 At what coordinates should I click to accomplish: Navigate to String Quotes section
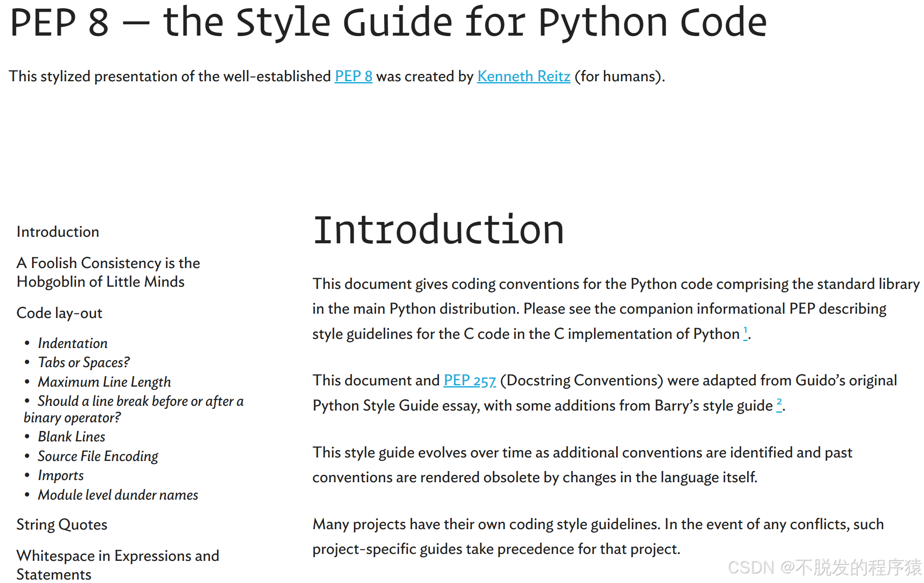point(62,525)
